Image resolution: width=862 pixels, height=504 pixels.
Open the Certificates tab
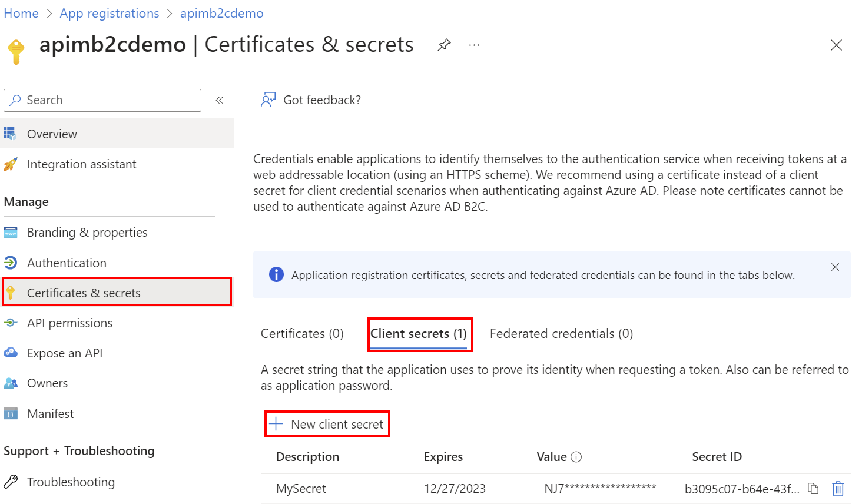click(x=301, y=333)
